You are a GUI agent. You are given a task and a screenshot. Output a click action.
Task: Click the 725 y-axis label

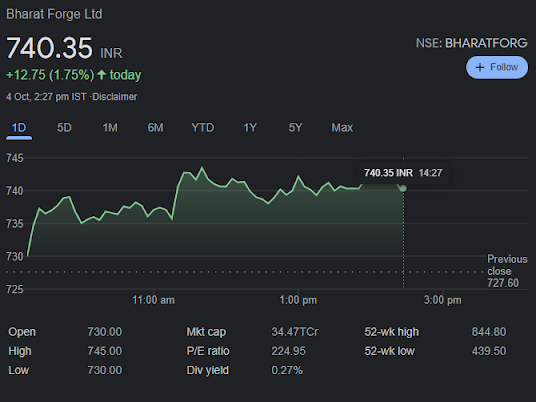(x=15, y=290)
